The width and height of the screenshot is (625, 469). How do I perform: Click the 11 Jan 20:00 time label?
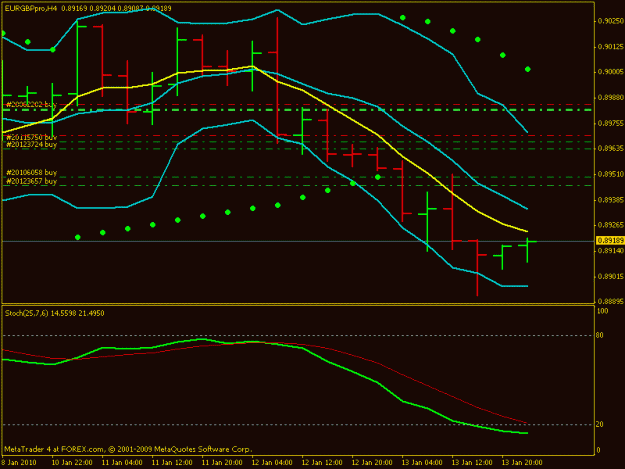222,463
